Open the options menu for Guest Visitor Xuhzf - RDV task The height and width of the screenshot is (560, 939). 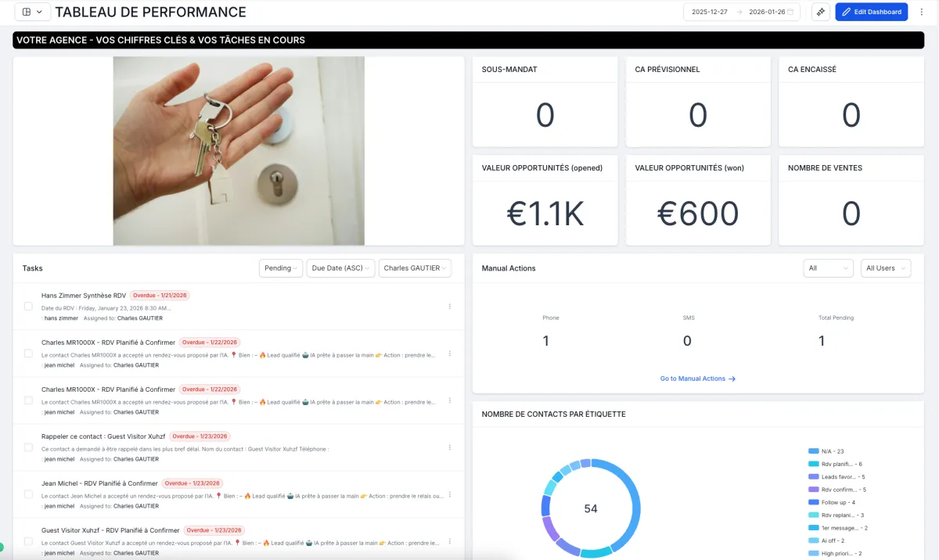(450, 541)
